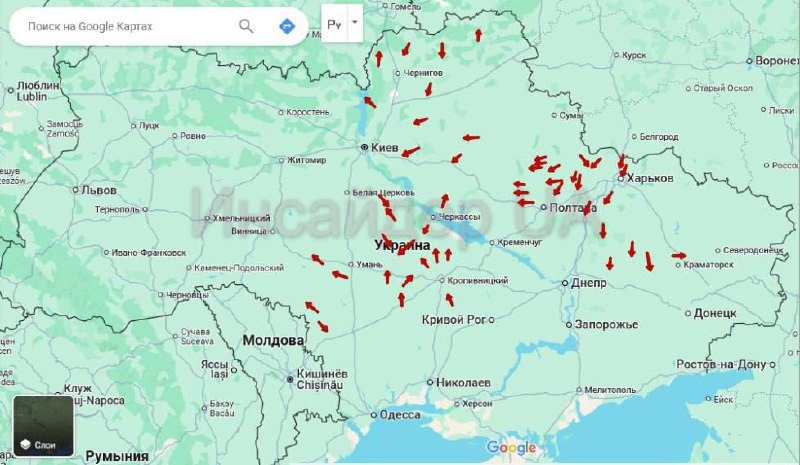Click the Полтава city label
The image size is (800, 465).
pos(576,207)
